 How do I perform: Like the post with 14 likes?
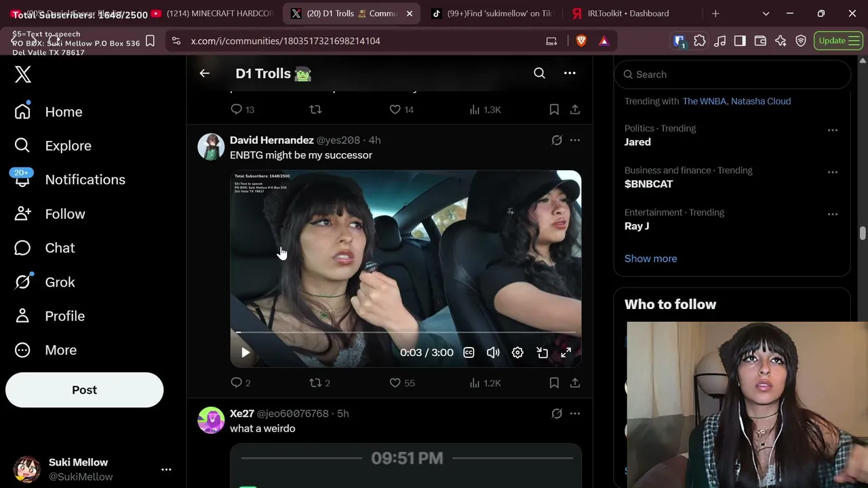pyautogui.click(x=401, y=109)
